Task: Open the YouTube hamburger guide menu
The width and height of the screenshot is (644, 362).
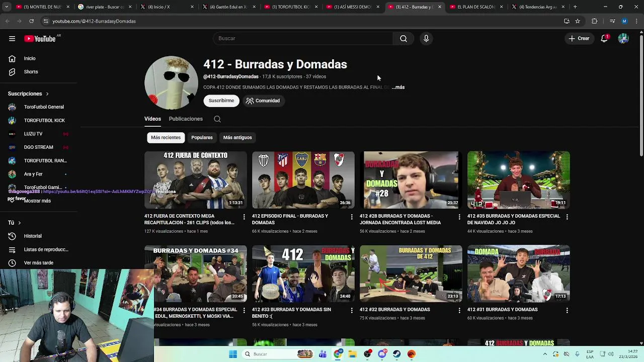Action: point(12,39)
